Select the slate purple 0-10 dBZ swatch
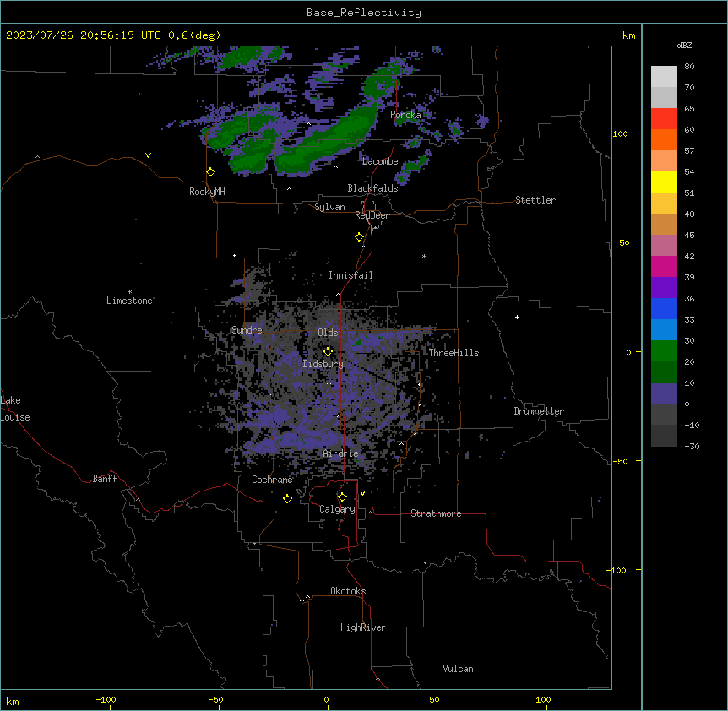728x711 pixels. pyautogui.click(x=664, y=393)
